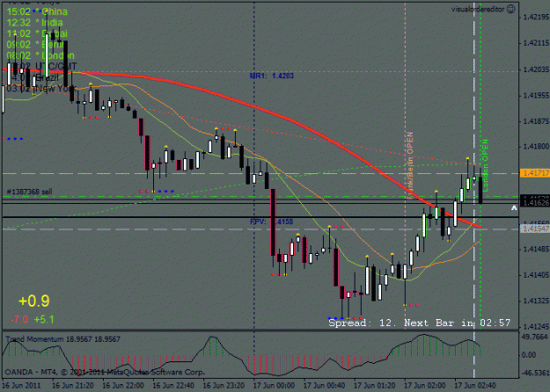Click the visualordereditor smiley face icon
Image resolution: width=550 pixels, height=392 pixels.
pos(511,9)
